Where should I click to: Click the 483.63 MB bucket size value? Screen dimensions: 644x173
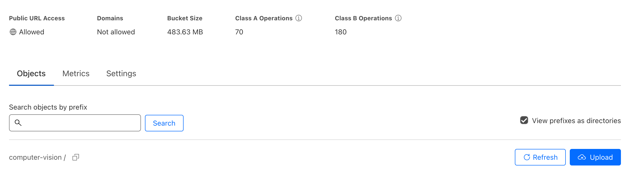point(185,32)
